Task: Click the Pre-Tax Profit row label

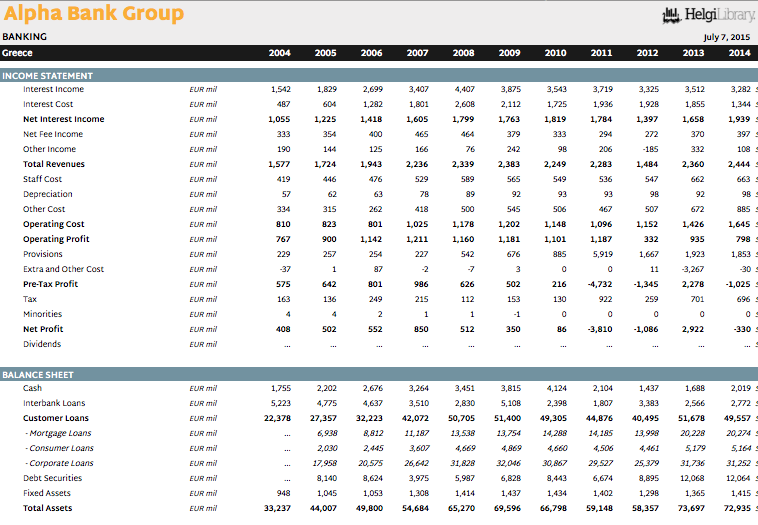Action: pos(50,284)
